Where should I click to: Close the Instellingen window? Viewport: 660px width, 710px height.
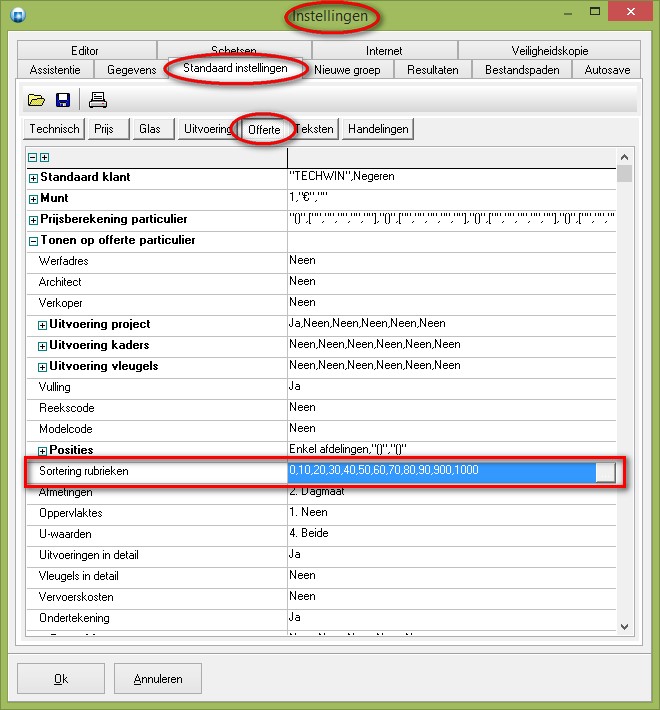pyautogui.click(x=630, y=12)
